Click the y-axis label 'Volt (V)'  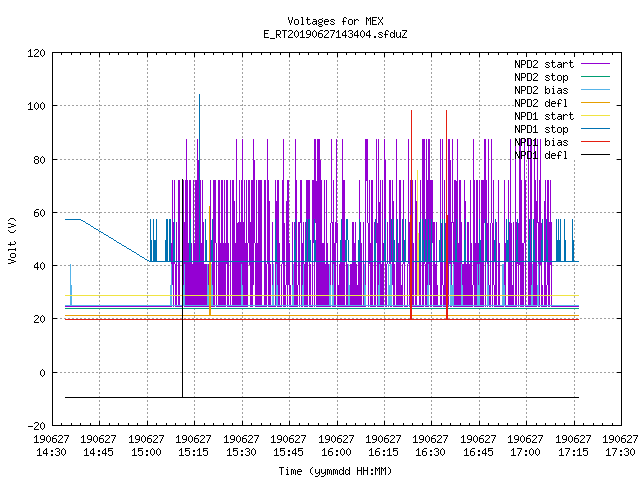[x=12, y=240]
